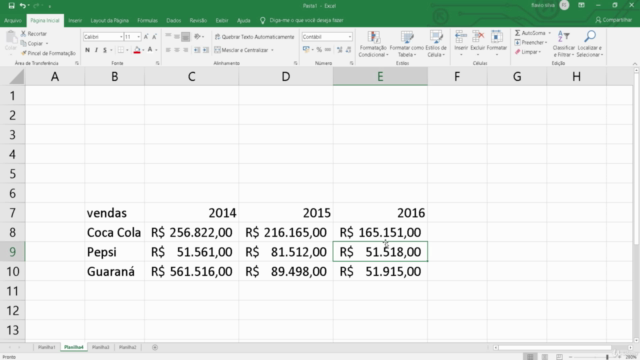Viewport: 640px width, 360px height.
Task: Align text left in the cell
Action: [x=168, y=50]
